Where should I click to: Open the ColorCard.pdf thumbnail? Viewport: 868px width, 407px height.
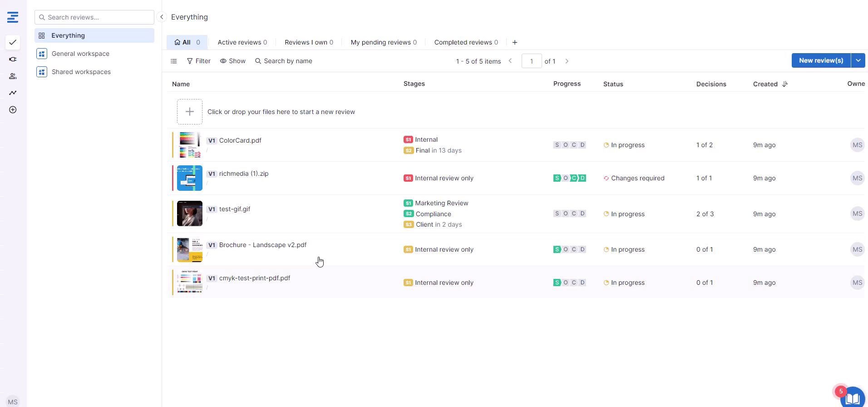tap(189, 145)
